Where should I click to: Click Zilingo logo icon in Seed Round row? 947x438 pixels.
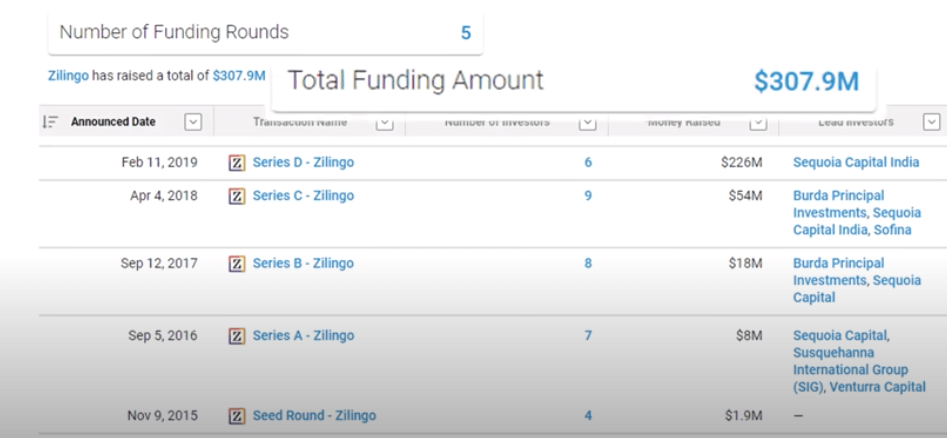coord(237,416)
